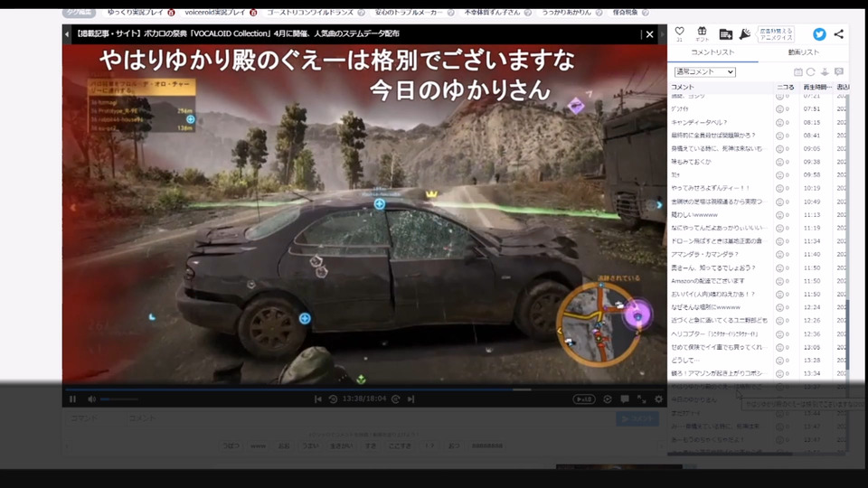The width and height of the screenshot is (868, 488).
Task: Switch to コメントリスト tab
Action: [712, 53]
